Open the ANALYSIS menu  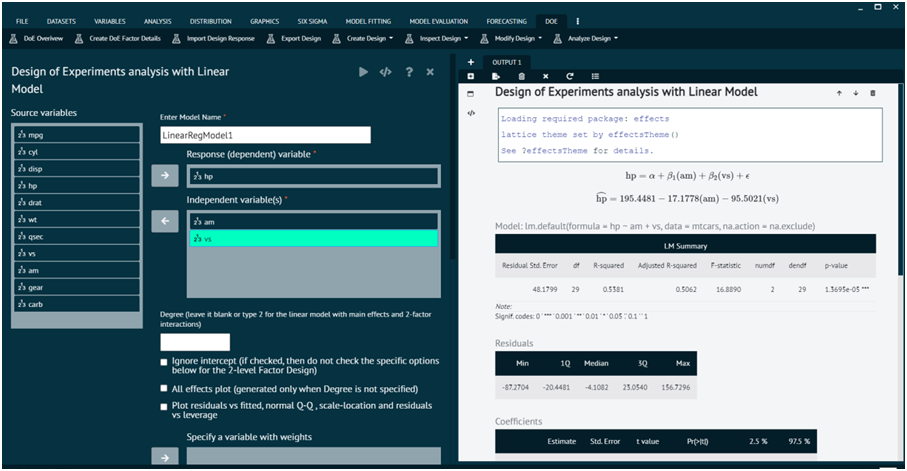157,21
